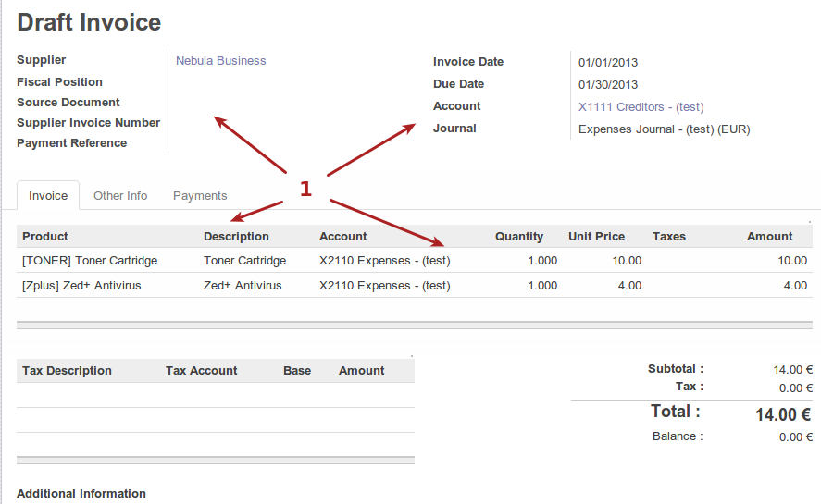The width and height of the screenshot is (821, 504).
Task: Switch to the Payments tab
Action: 200,196
